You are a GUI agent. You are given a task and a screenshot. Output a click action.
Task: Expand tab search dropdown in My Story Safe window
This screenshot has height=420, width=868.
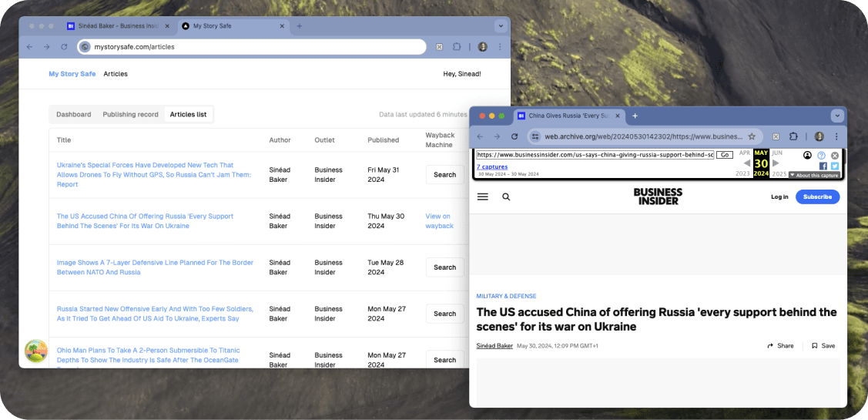point(501,26)
